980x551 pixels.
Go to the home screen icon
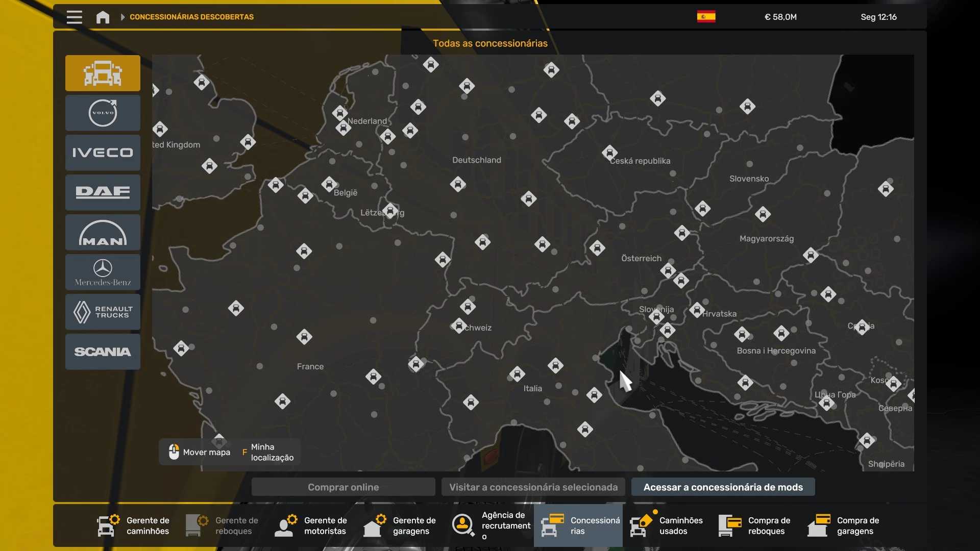pos(103,17)
